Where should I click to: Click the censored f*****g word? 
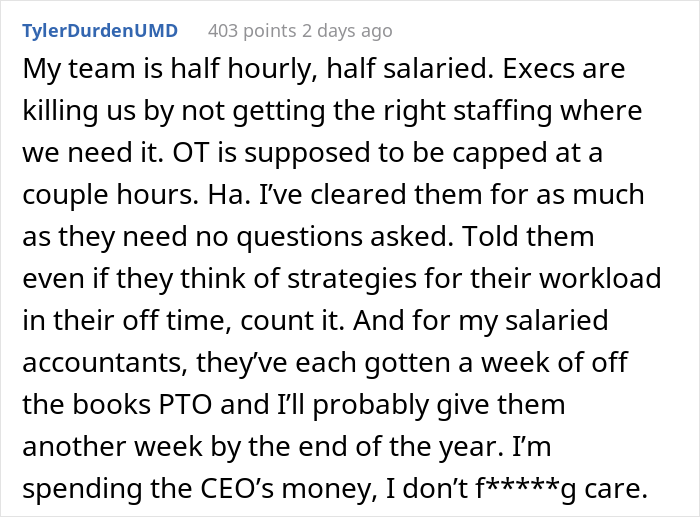[x=525, y=488]
